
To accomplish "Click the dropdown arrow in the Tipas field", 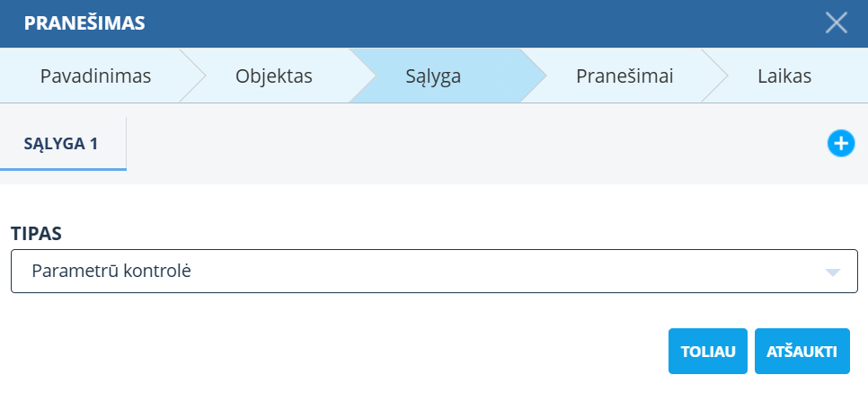I will point(832,272).
